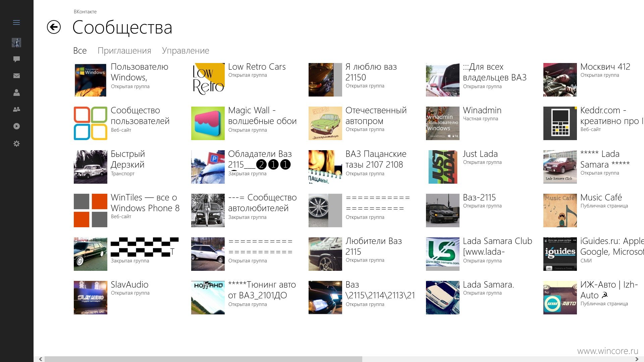This screenshot has height=362, width=644.
Task: Open WinTiles orange and gray tiles logo
Action: [91, 210]
